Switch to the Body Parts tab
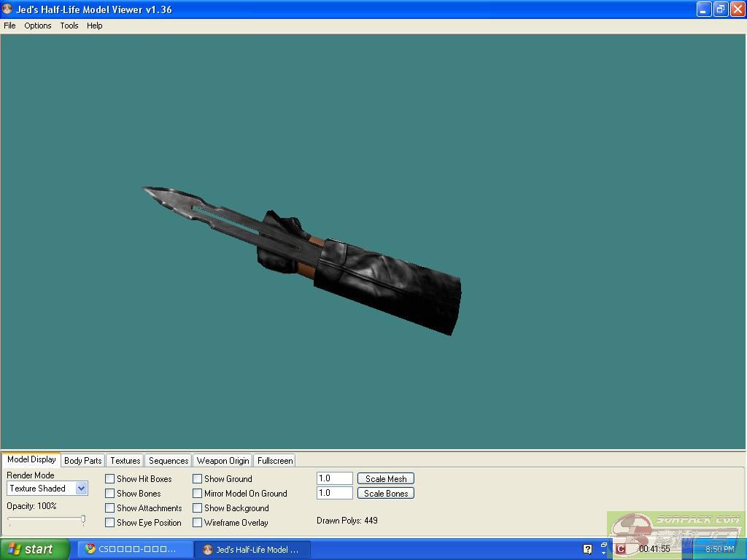Image resolution: width=747 pixels, height=560 pixels. [x=83, y=461]
